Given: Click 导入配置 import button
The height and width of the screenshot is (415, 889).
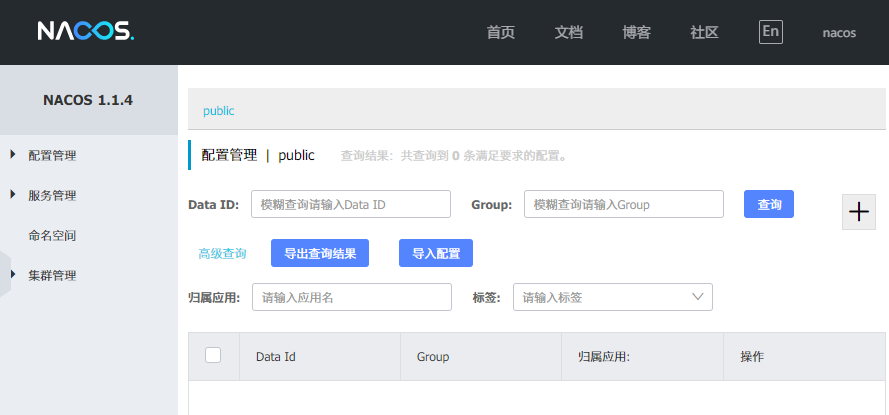Looking at the screenshot, I should tap(436, 253).
